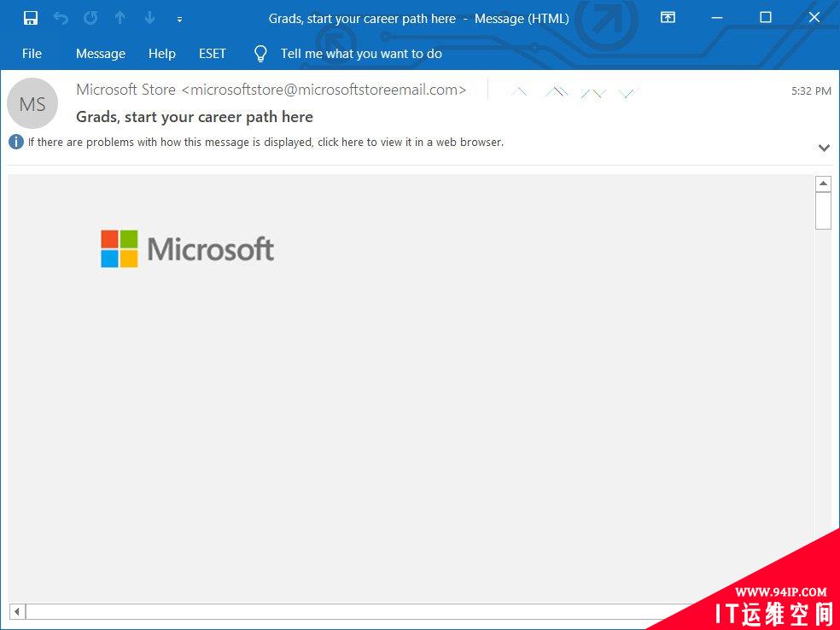Viewport: 840px width, 630px height.
Task: Click the Microsoft Store sender address
Action: [x=271, y=90]
